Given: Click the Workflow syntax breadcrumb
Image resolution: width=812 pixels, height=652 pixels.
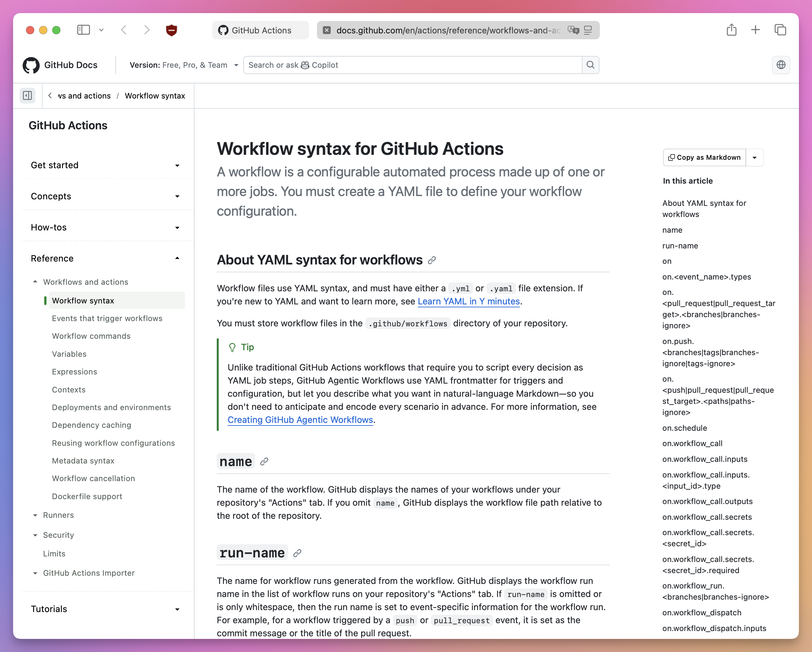Looking at the screenshot, I should [x=155, y=96].
